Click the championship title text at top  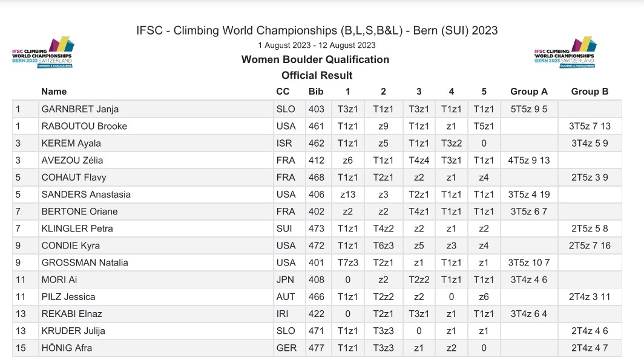pyautogui.click(x=317, y=31)
